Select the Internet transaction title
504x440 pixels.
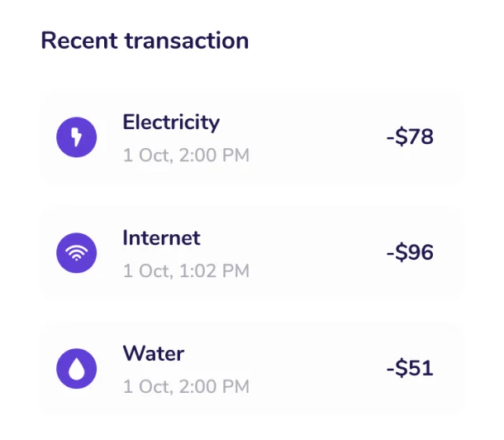click(161, 238)
